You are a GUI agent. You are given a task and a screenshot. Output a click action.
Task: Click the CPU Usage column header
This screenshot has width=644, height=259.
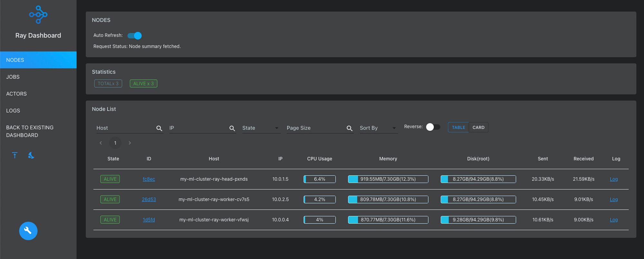pos(319,159)
